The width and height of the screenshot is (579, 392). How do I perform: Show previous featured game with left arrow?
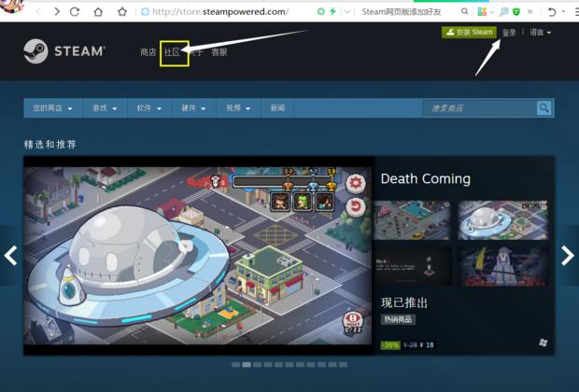click(x=10, y=256)
